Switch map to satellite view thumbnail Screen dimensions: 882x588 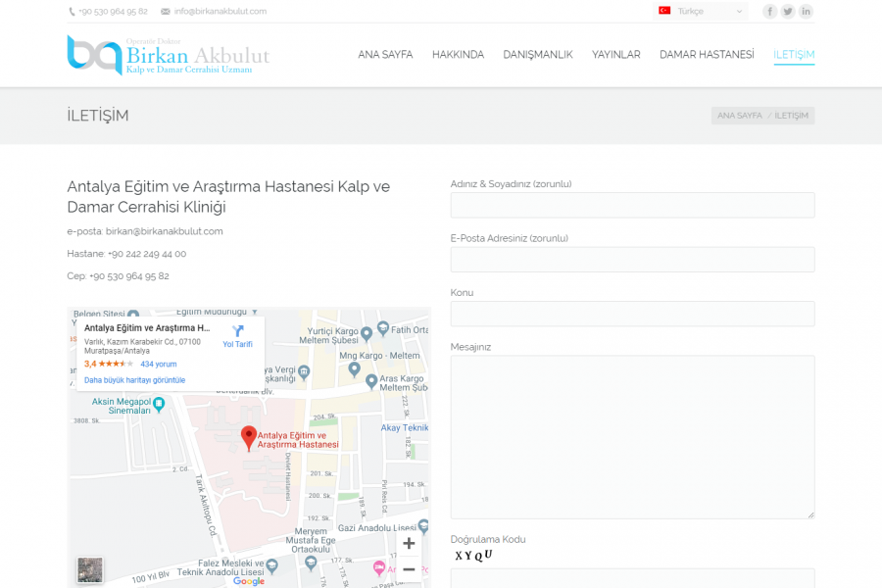point(90,569)
